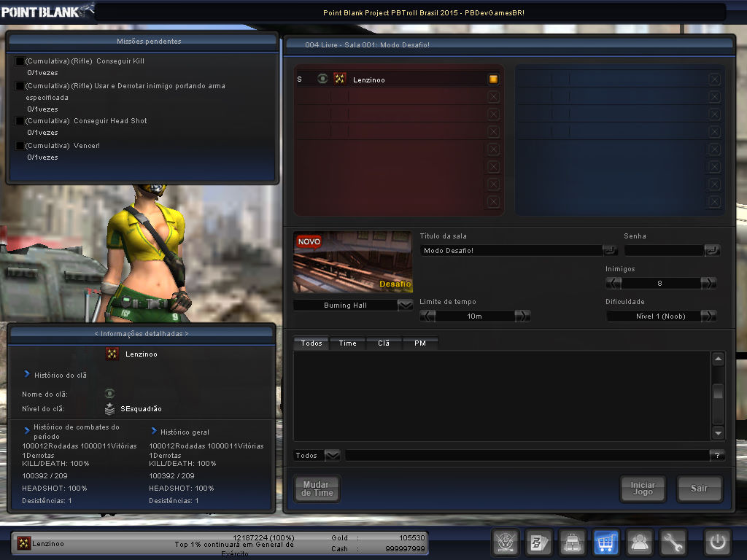Viewport: 747px width, 560px height.
Task: Click the chat message input field
Action: tap(527, 455)
